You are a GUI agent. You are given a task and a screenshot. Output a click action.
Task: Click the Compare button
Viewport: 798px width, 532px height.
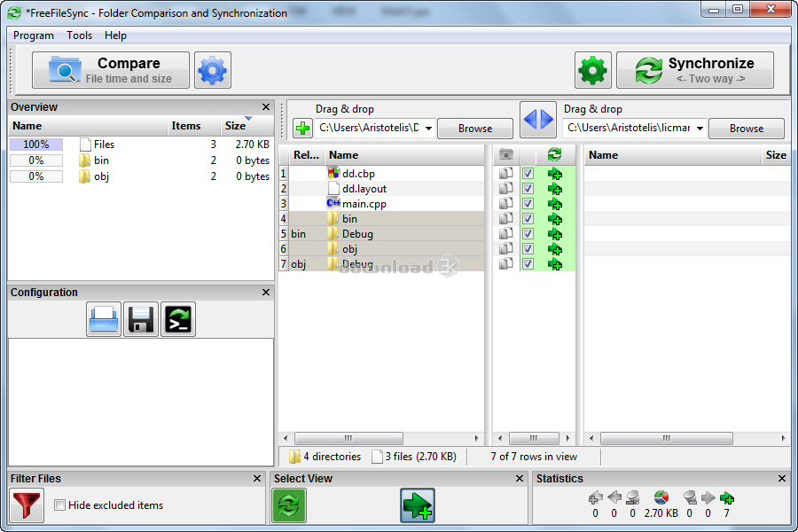point(111,70)
